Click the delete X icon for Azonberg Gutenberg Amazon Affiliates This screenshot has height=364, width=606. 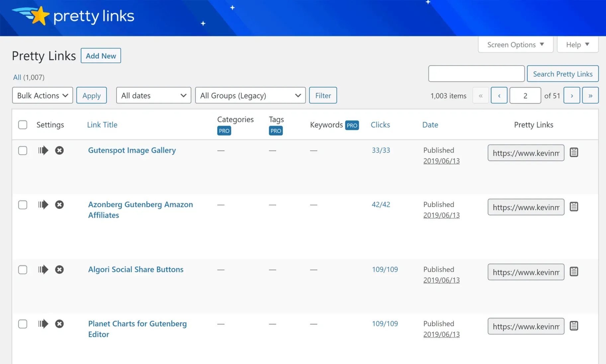click(x=59, y=205)
